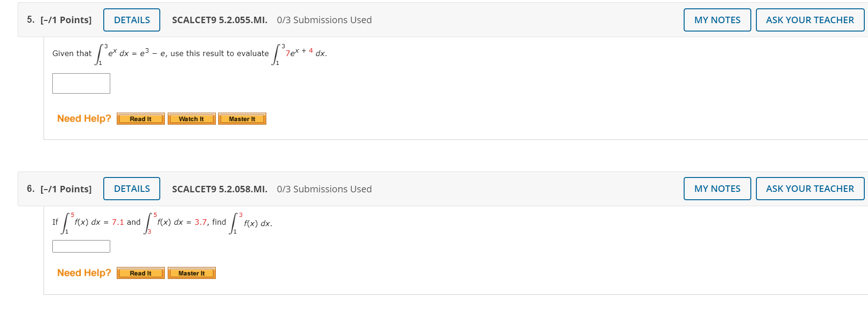The height and width of the screenshot is (323, 868).
Task: Click Master It under question 6
Action: [191, 273]
